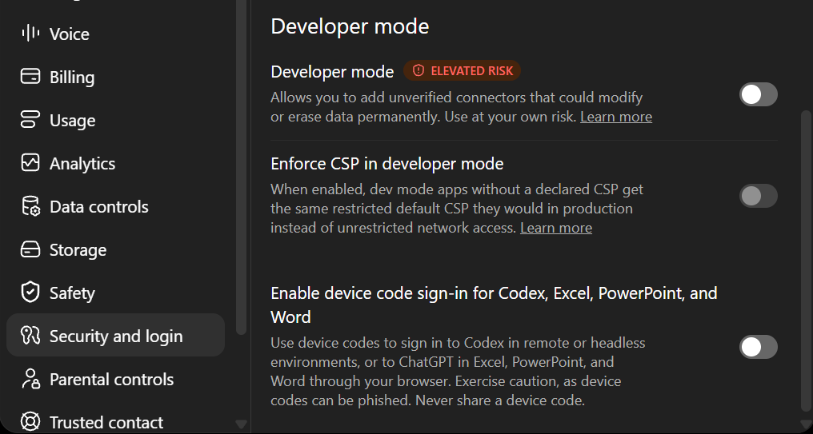Enable device code sign-in toggle
Screen dimensions: 813x434
point(758,347)
